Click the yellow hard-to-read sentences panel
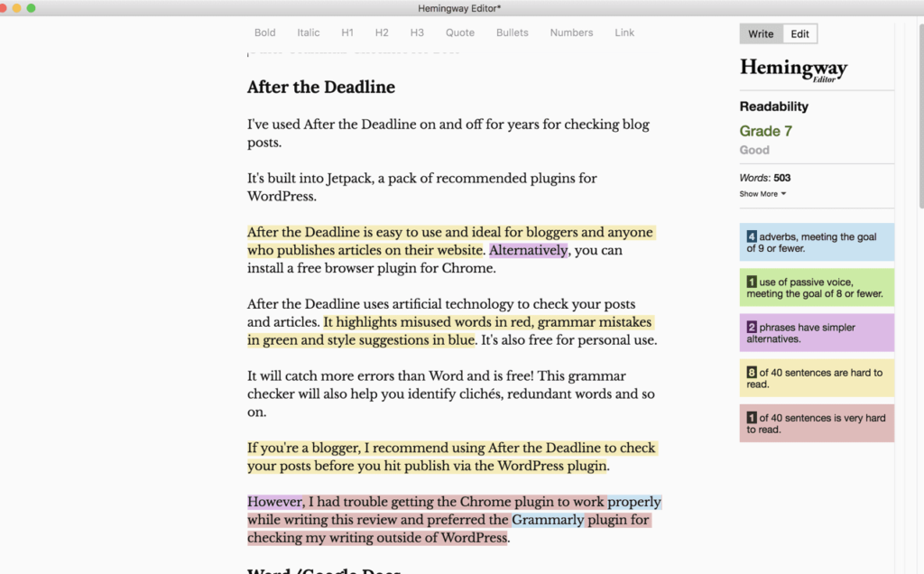Screen dimensions: 924x574 [816, 377]
